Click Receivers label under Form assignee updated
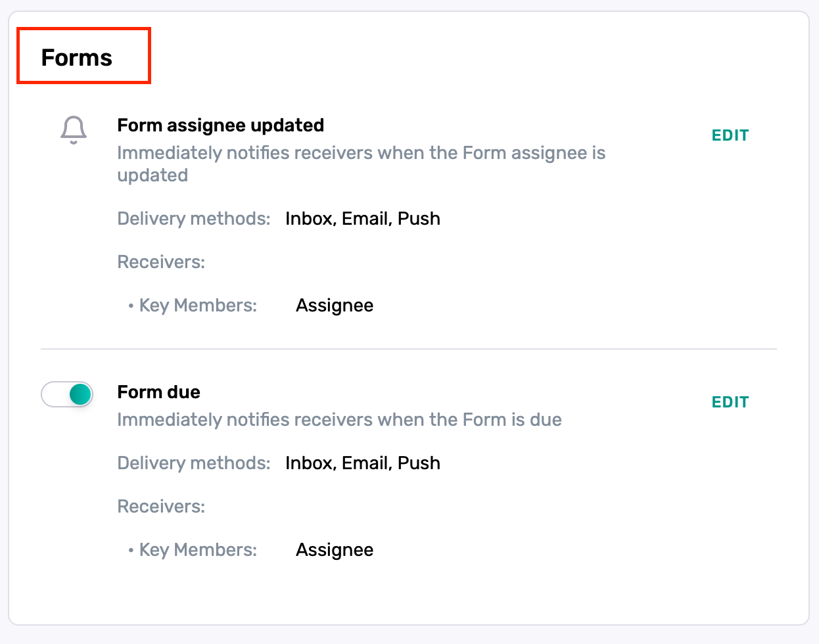The height and width of the screenshot is (644, 819). [161, 262]
